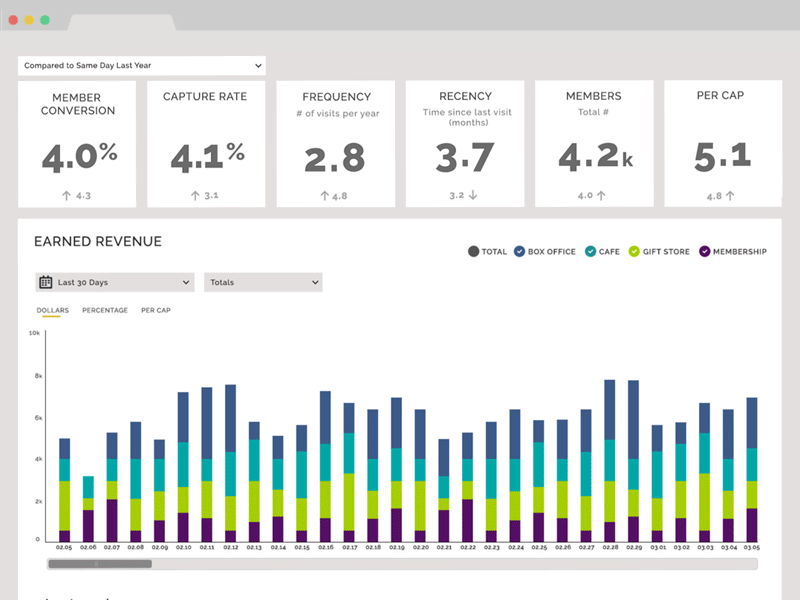The height and width of the screenshot is (600, 800).
Task: Toggle the Box Office legend checkbox
Action: [x=520, y=251]
